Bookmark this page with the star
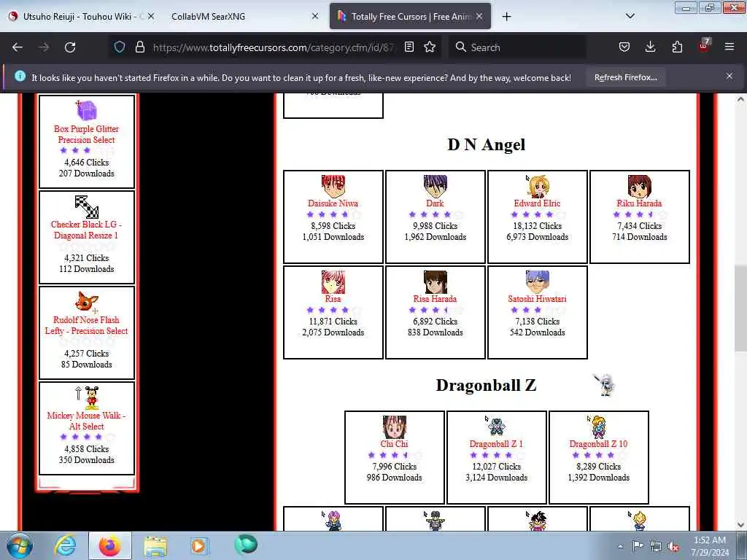Screen dimensions: 747x560 click(430, 47)
